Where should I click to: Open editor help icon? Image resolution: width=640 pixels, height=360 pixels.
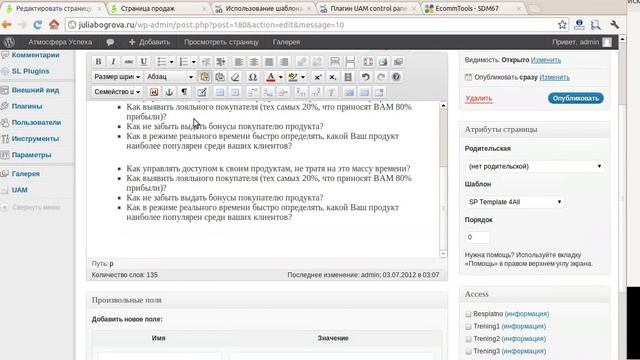tap(396, 77)
